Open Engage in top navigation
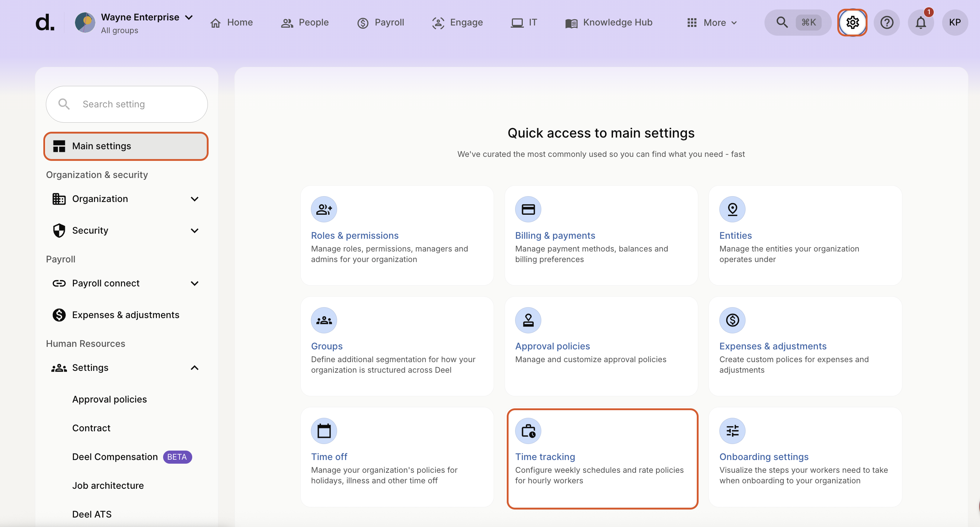 tap(457, 23)
